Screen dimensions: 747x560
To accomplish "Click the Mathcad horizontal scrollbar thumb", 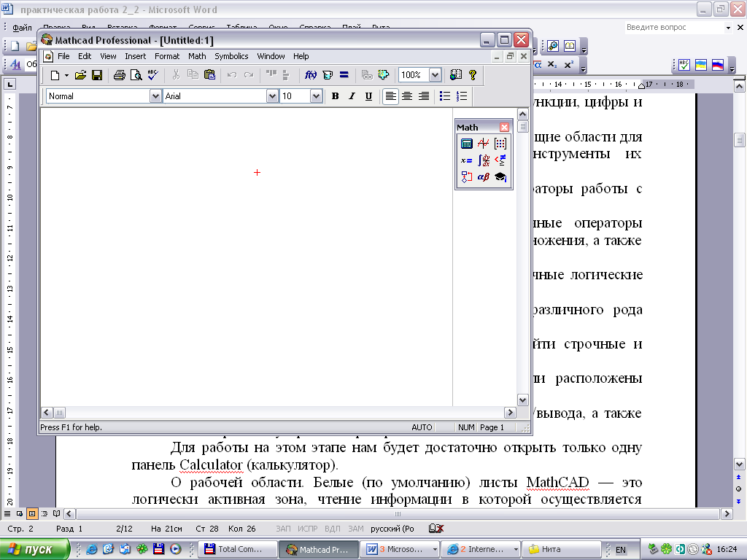I will (59, 413).
